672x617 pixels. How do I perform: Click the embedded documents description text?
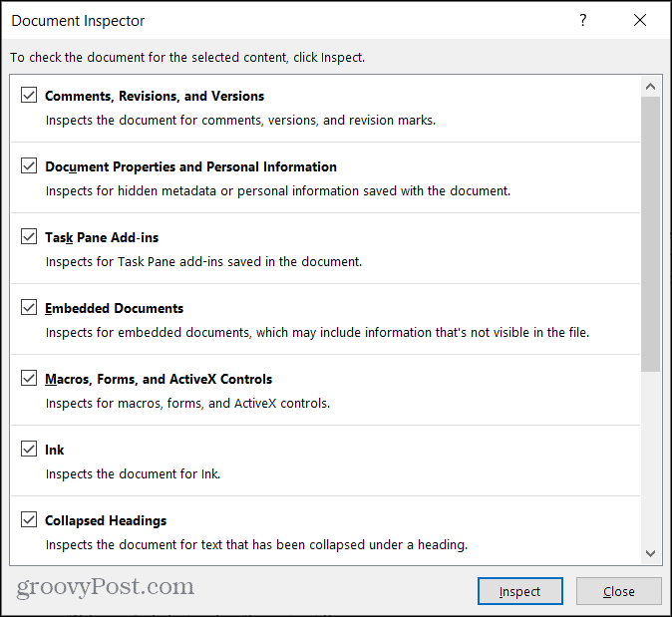[x=317, y=333]
